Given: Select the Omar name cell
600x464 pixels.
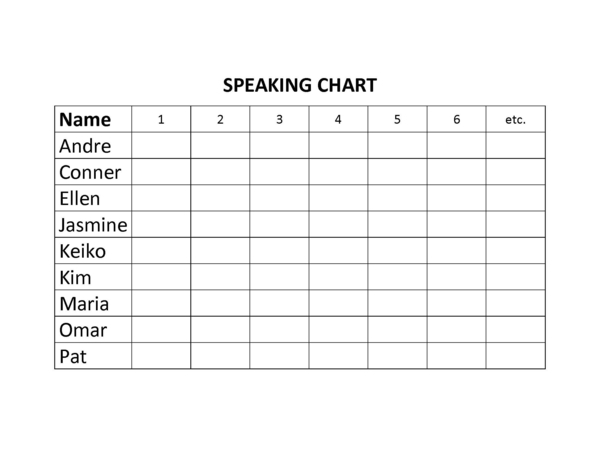Looking at the screenshot, I should [83, 330].
